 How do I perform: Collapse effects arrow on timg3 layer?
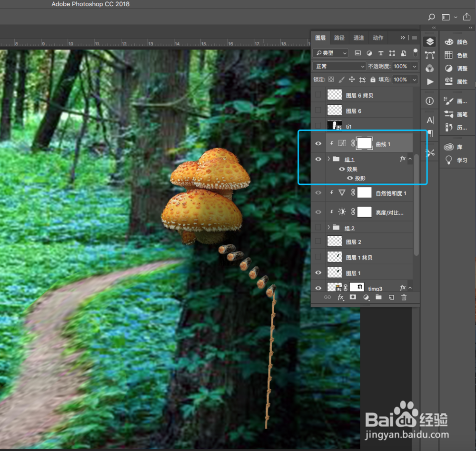coord(410,288)
